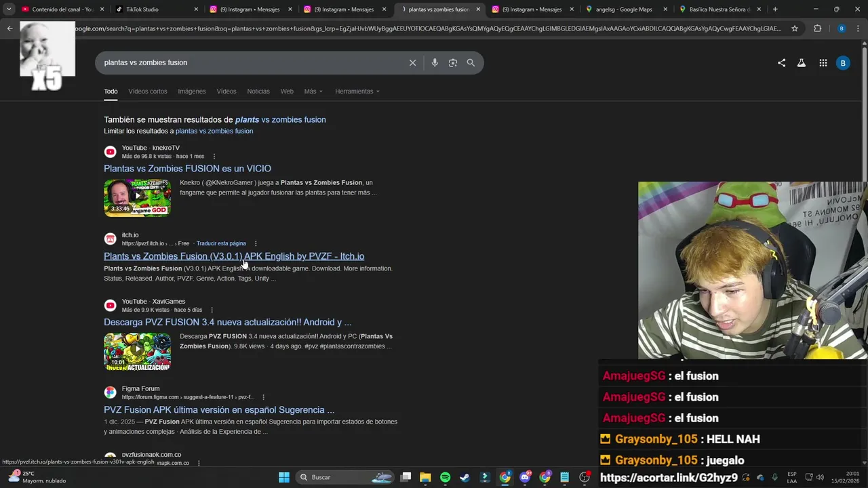Start a voice search with the microphone icon
Viewport: 868px width, 488px height.
435,62
